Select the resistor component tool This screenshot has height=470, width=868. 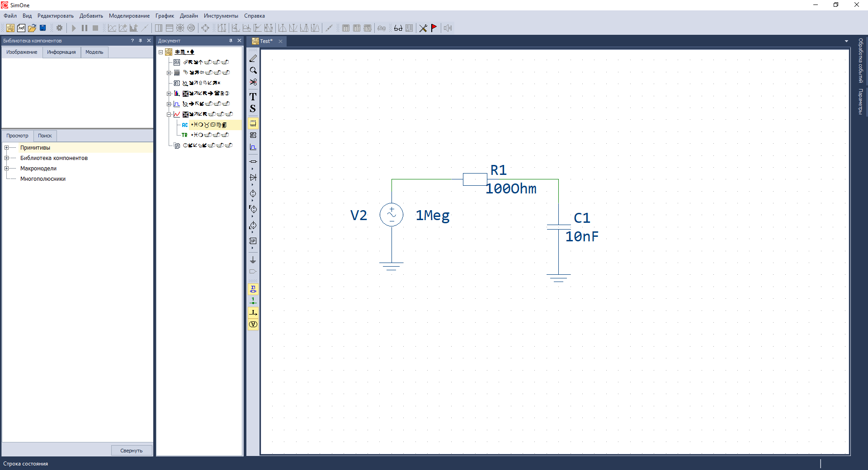point(253,161)
